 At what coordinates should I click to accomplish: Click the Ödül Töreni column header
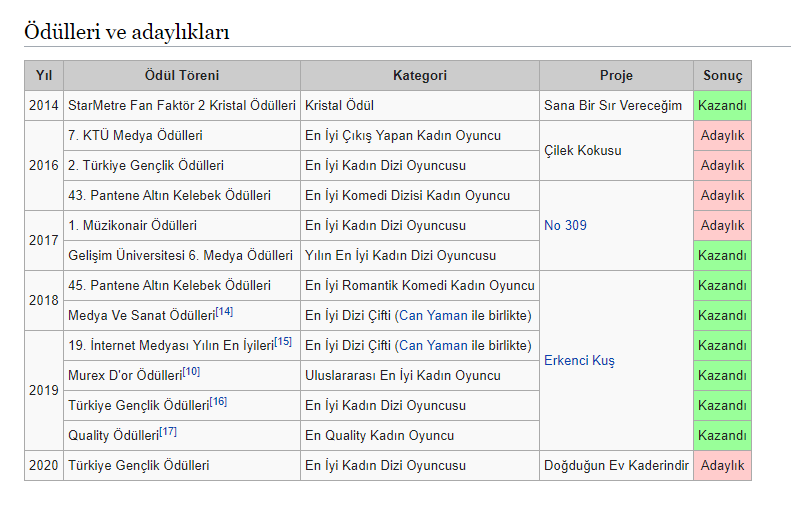pos(182,76)
